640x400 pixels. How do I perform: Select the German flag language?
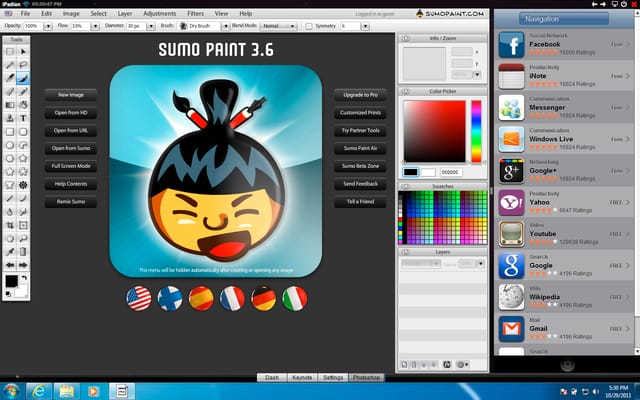[x=263, y=298]
